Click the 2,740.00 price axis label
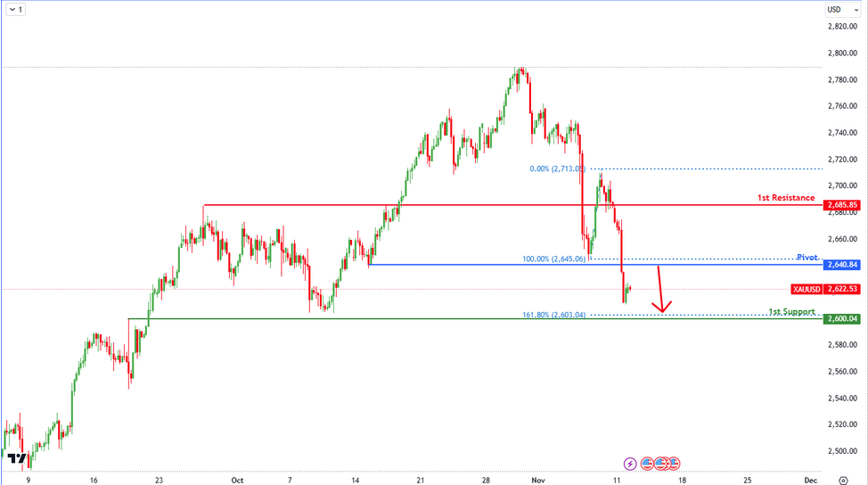Image resolution: width=868 pixels, height=485 pixels. (842, 132)
